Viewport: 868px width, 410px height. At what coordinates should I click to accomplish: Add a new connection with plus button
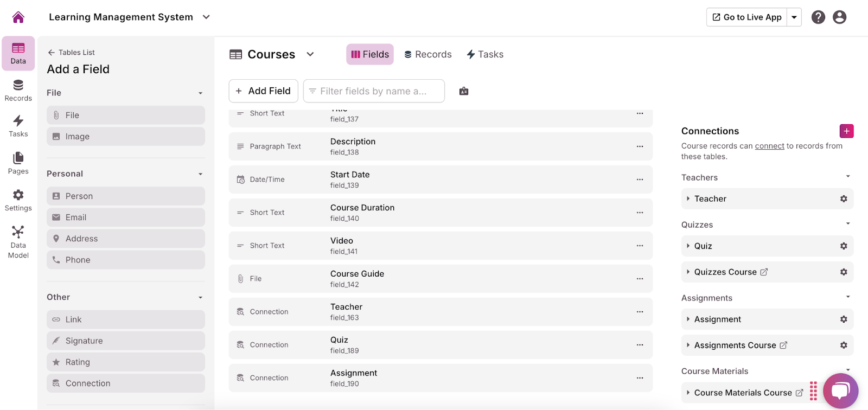pyautogui.click(x=846, y=131)
